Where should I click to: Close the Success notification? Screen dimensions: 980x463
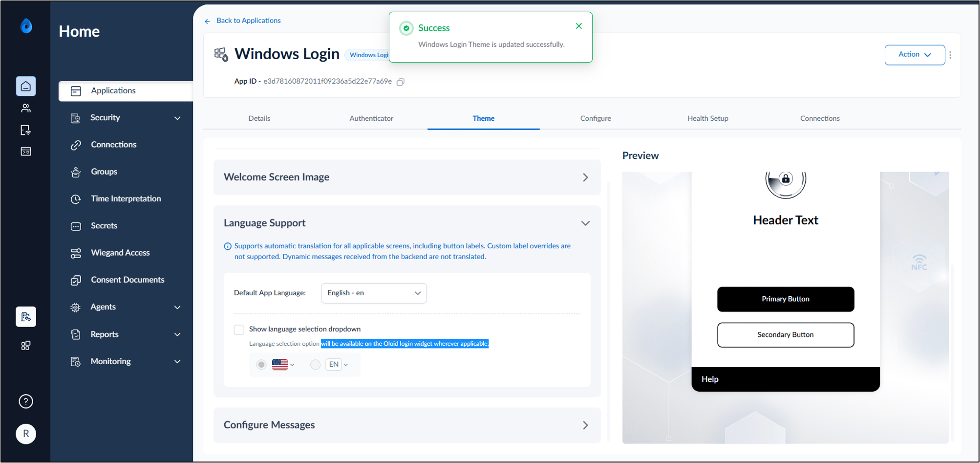pyautogui.click(x=579, y=26)
